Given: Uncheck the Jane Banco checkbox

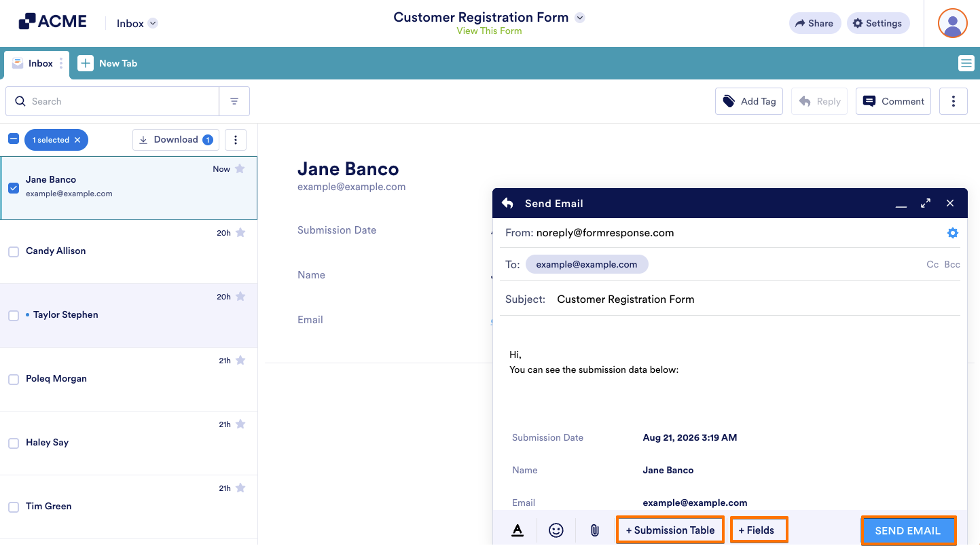Looking at the screenshot, I should pyautogui.click(x=14, y=188).
